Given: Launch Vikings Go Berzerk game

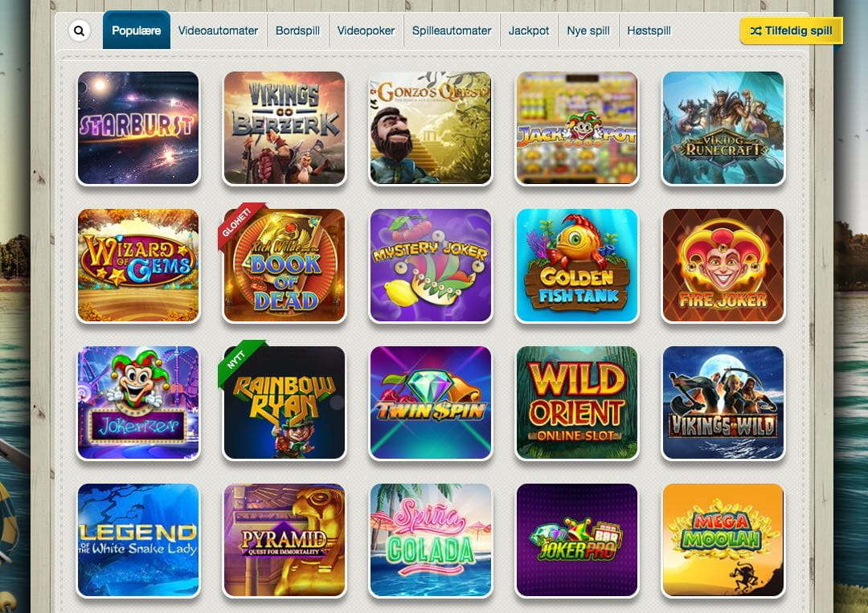Looking at the screenshot, I should click(x=284, y=128).
